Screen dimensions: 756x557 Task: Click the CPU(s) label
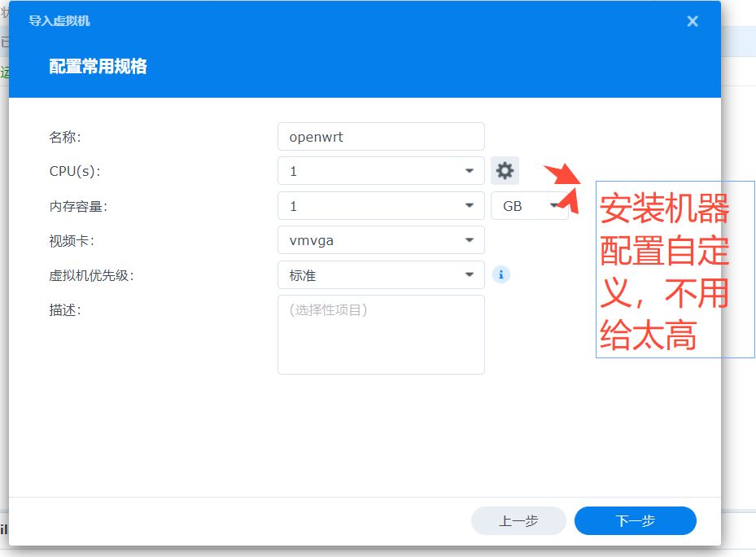coord(75,171)
